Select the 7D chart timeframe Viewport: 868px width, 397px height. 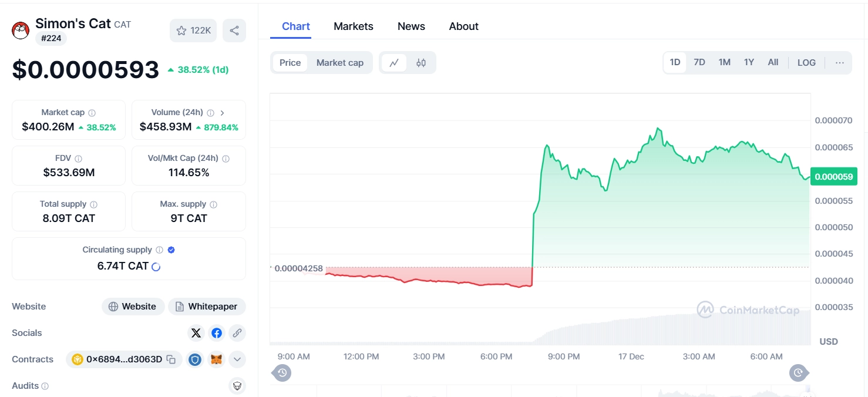[x=699, y=62]
